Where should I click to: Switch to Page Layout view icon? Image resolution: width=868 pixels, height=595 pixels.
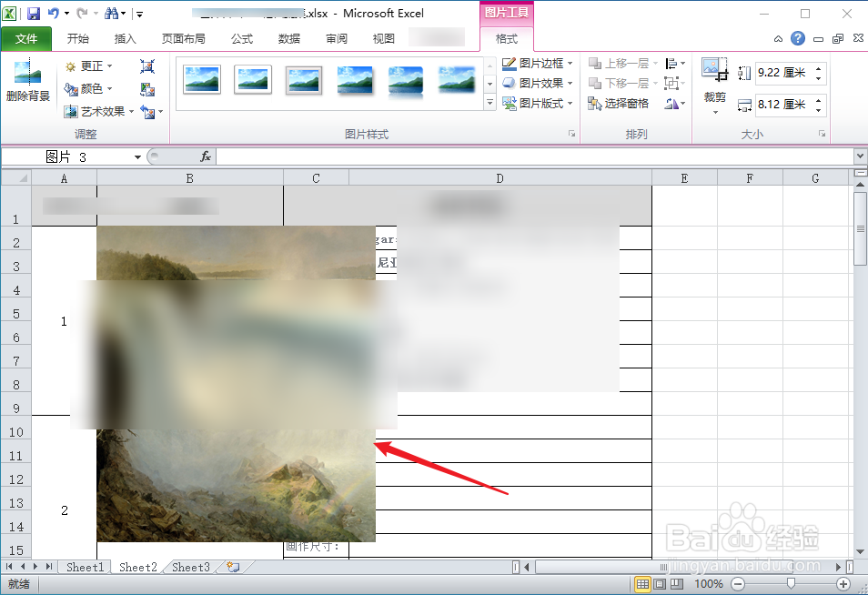[x=660, y=584]
